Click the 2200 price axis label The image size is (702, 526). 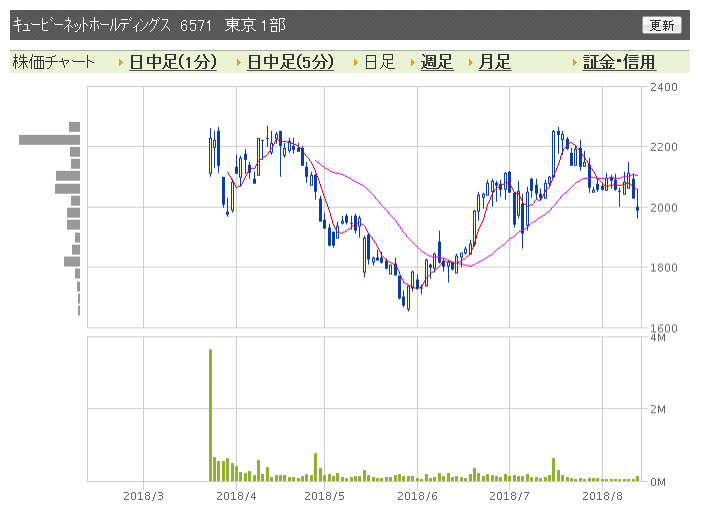coord(663,147)
